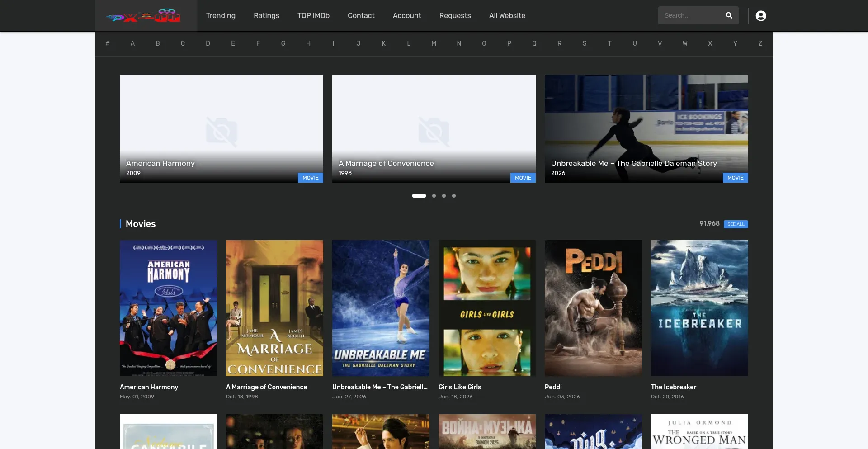Filter titles starting with letter S

585,43
